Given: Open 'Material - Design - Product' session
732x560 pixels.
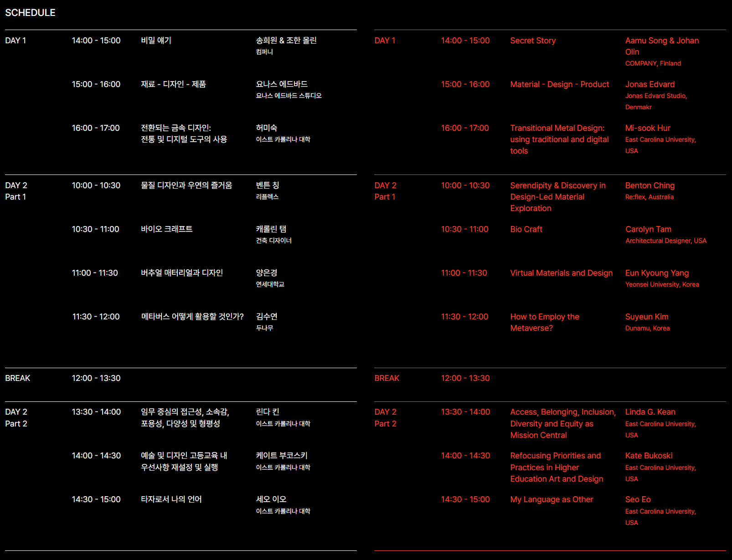Looking at the screenshot, I should pyautogui.click(x=559, y=84).
